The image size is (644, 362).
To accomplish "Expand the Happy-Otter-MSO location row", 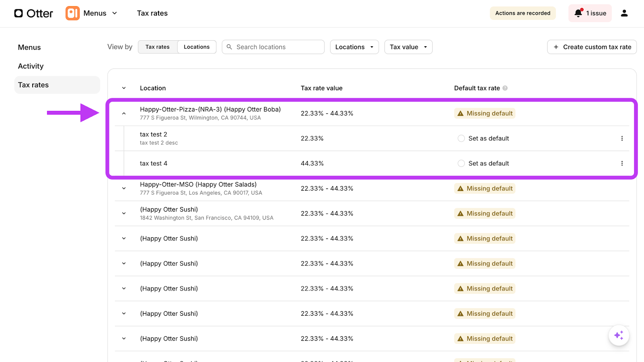I will pyautogui.click(x=124, y=188).
